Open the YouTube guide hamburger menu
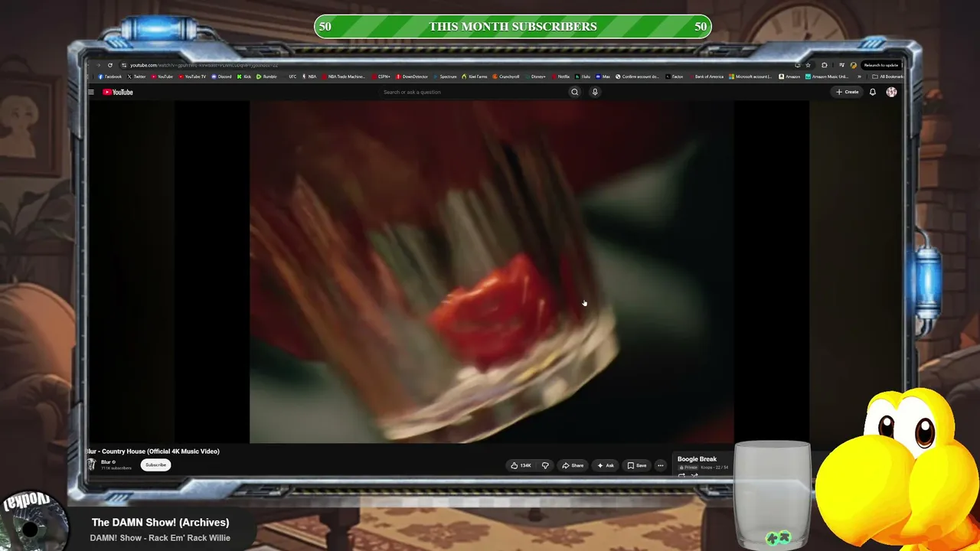This screenshot has width=980, height=551. (x=91, y=92)
